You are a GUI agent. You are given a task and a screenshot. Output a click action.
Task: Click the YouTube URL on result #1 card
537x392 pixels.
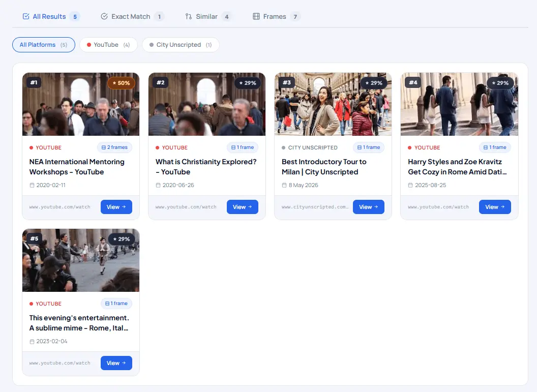pyautogui.click(x=59, y=207)
